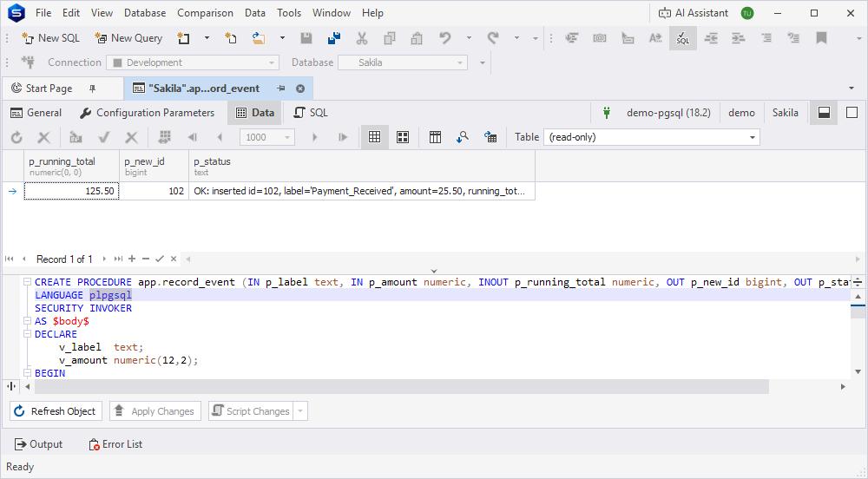Image resolution: width=868 pixels, height=479 pixels.
Task: Go to first page arrow in grid toolbar
Action: coord(192,137)
